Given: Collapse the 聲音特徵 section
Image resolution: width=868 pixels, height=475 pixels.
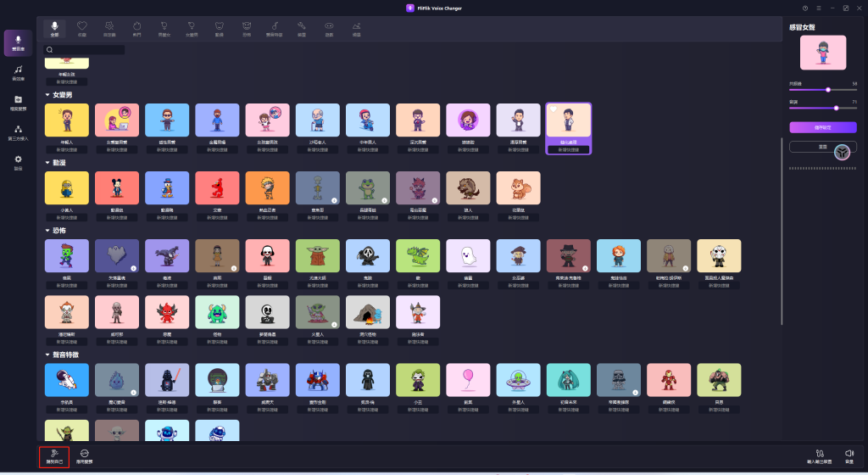Looking at the screenshot, I should pyautogui.click(x=47, y=355).
